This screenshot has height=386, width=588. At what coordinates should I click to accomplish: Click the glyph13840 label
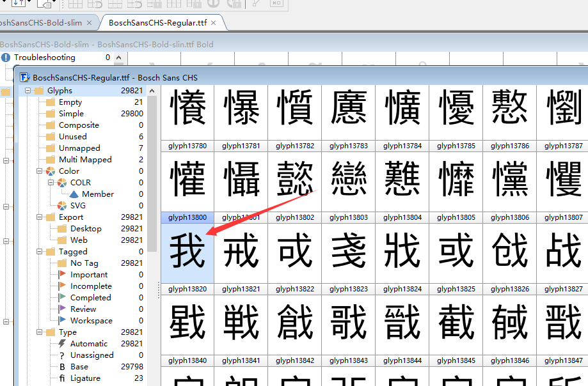pyautogui.click(x=187, y=360)
